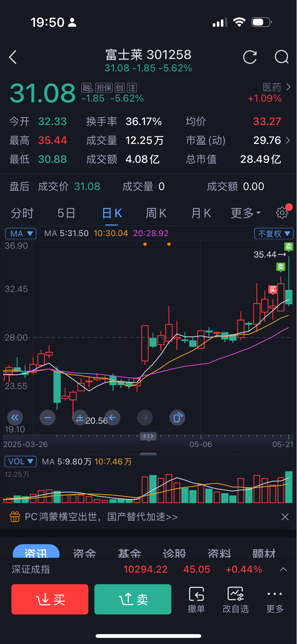Expand 市盈(动) details chevron
The width and height of the screenshot is (297, 644).
(288, 140)
